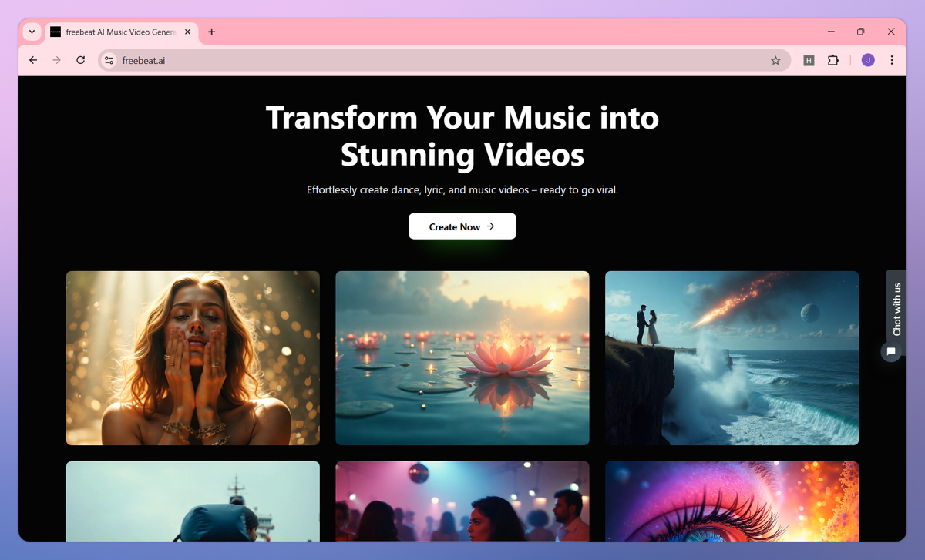The height and width of the screenshot is (560, 925).
Task: Close the freebeat AI Music Video tab
Action: (187, 32)
